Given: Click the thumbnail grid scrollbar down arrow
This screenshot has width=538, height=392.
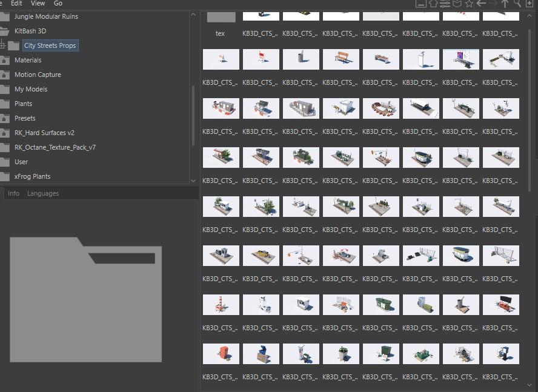Looking at the screenshot, I should (x=531, y=385).
